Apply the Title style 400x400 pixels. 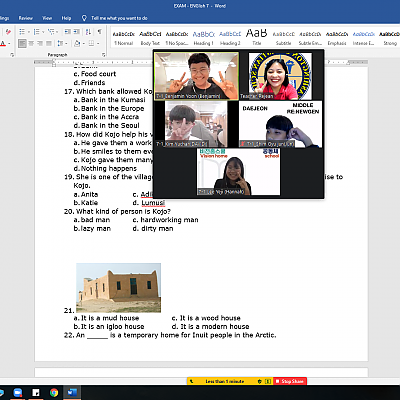click(x=257, y=38)
